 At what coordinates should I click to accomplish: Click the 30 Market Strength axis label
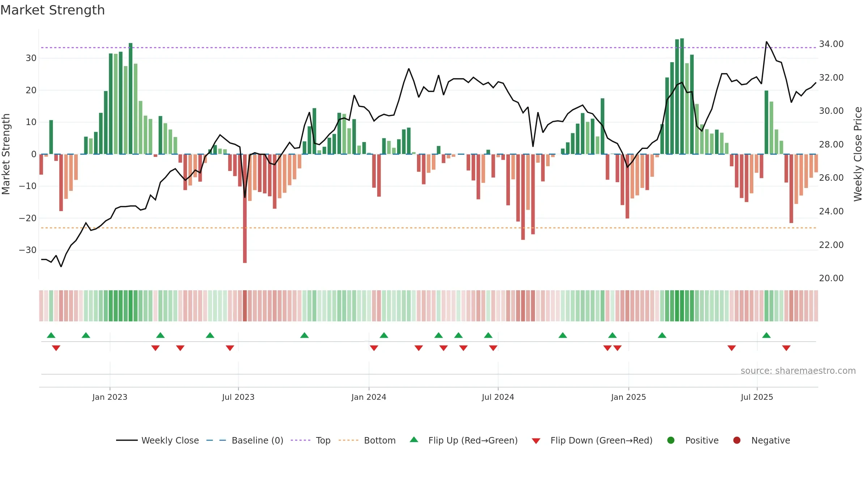click(x=31, y=58)
